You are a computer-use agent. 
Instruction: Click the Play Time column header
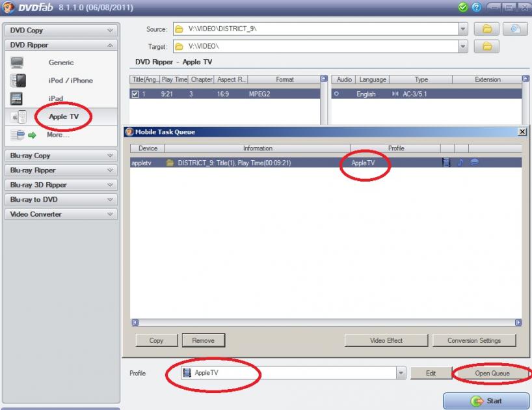point(174,79)
